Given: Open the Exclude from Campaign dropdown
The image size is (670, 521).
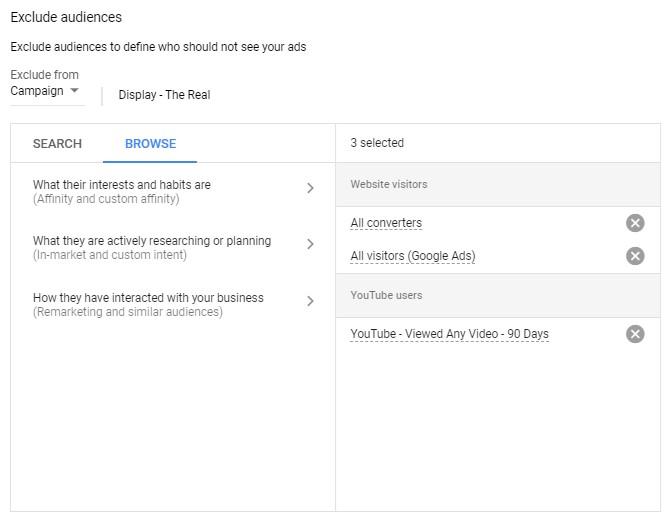Looking at the screenshot, I should point(46,91).
